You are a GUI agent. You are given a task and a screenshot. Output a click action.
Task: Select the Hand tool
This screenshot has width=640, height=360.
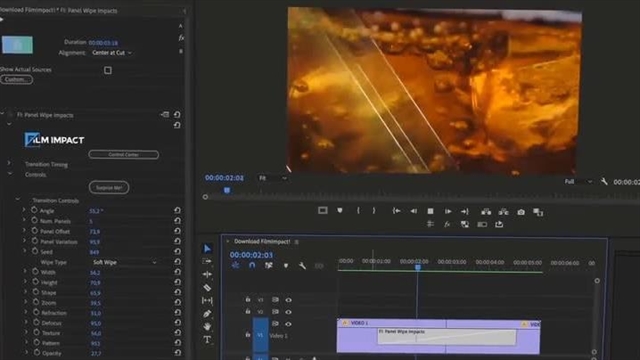(x=207, y=327)
